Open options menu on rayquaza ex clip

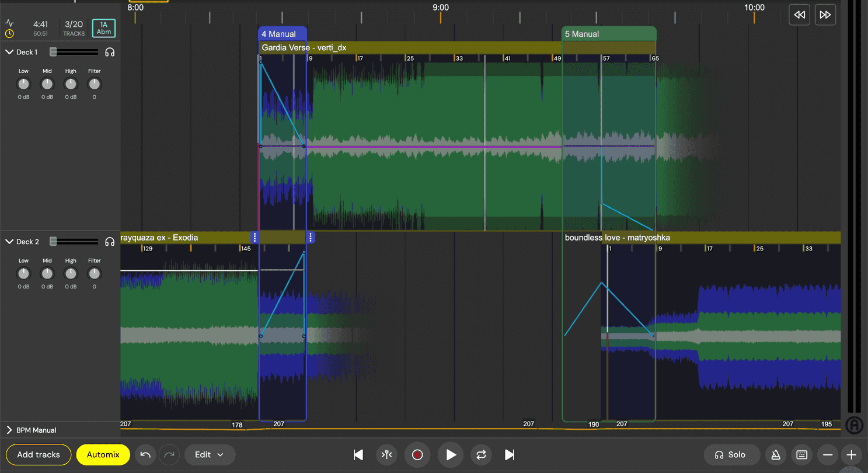pyautogui.click(x=254, y=238)
